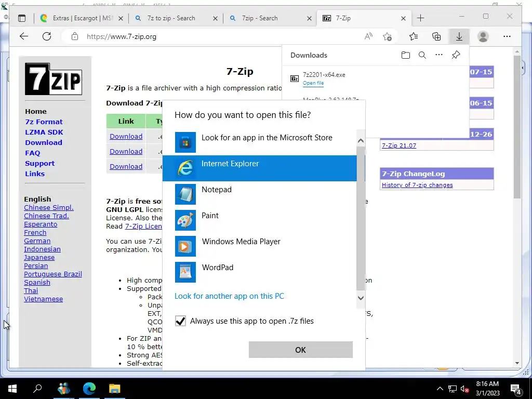Click History of 7-zip changes link
This screenshot has height=399, width=532.
(x=417, y=185)
